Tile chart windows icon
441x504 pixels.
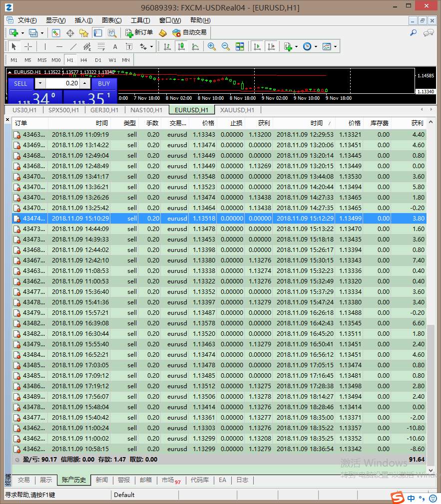[x=240, y=46]
